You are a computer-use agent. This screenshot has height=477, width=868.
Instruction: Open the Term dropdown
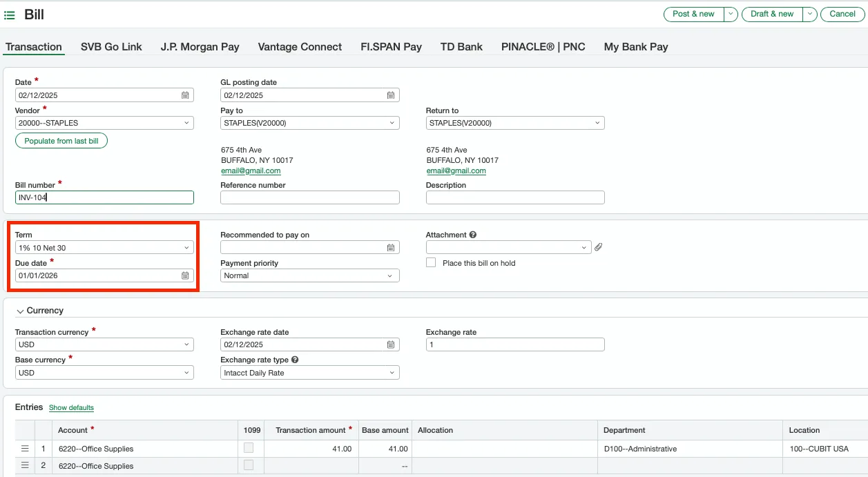click(x=104, y=247)
